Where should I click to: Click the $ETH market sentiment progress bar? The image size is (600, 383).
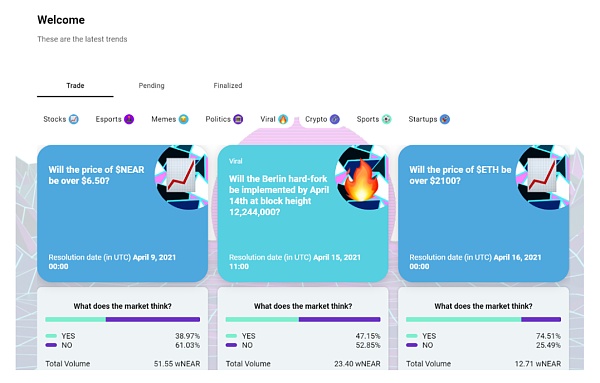tap(483, 319)
